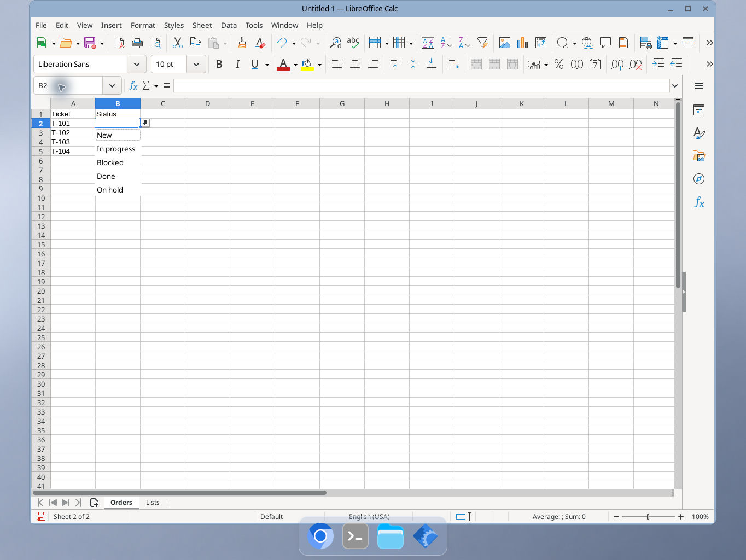Open the Terminal from the dock
The image size is (746, 560).
355,536
